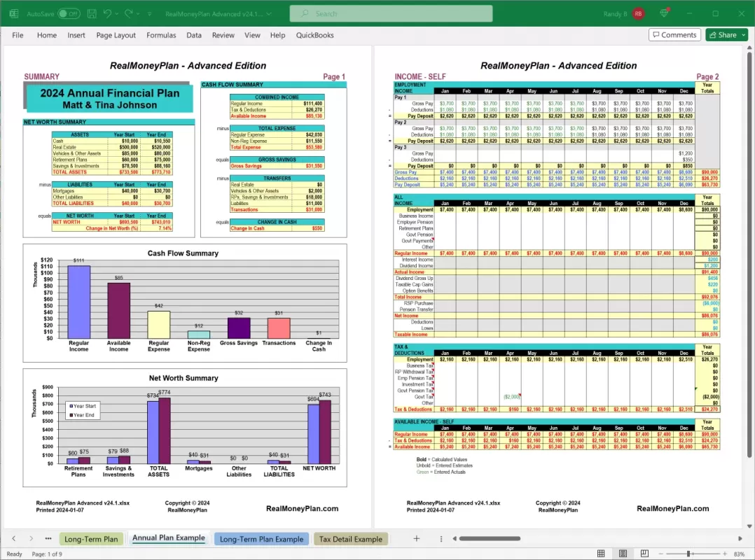The image size is (755, 560).
Task: Expand the Undo history dropdown arrow
Action: coord(116,13)
